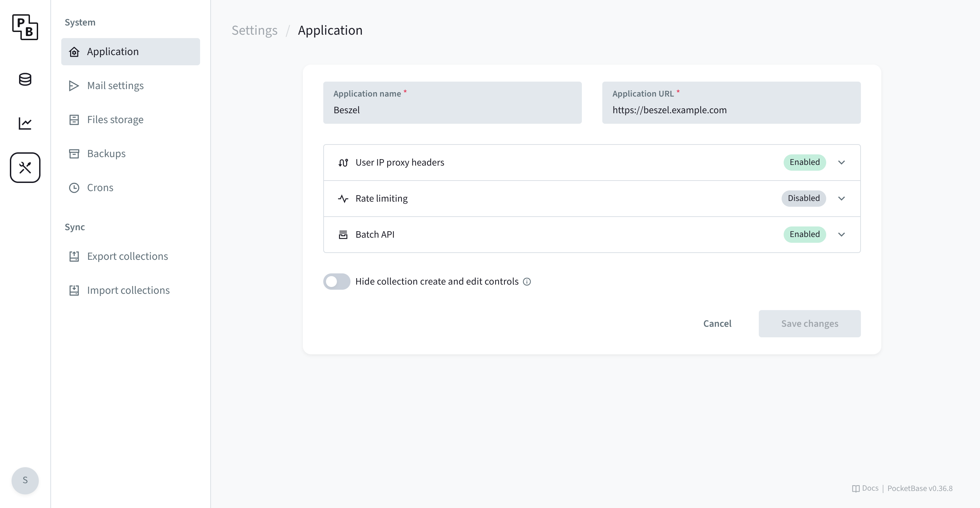Open Files storage in the sidebar
The image size is (980, 508).
pos(130,120)
